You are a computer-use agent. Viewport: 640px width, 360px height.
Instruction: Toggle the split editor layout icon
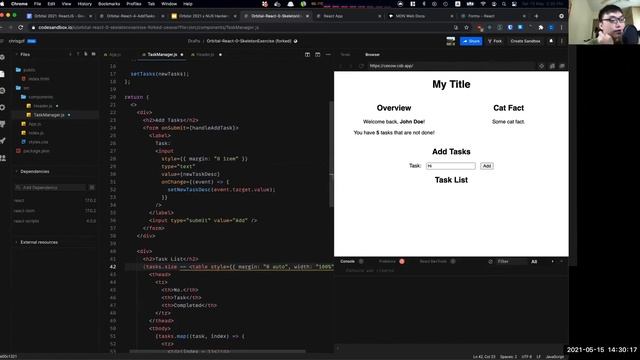[307, 55]
